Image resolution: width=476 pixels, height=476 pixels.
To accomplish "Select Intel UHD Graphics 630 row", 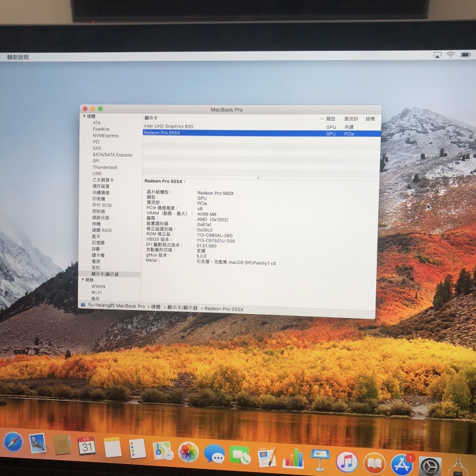I will (261, 126).
